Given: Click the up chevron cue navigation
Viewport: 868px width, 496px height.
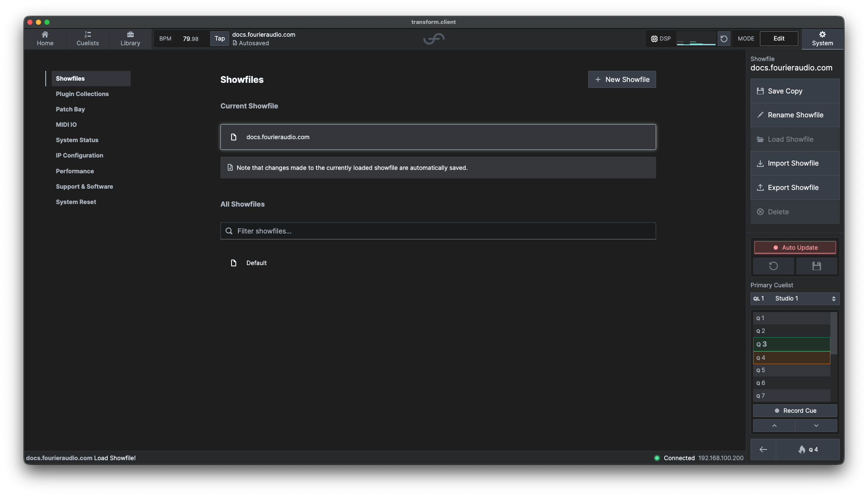Looking at the screenshot, I should 774,426.
